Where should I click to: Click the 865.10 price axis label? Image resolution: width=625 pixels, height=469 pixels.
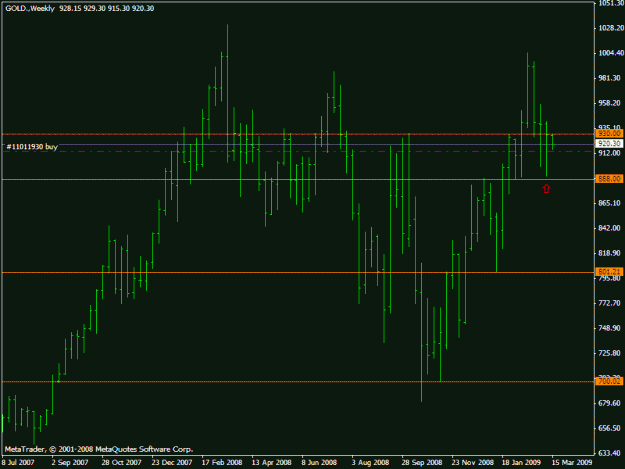pyautogui.click(x=610, y=203)
